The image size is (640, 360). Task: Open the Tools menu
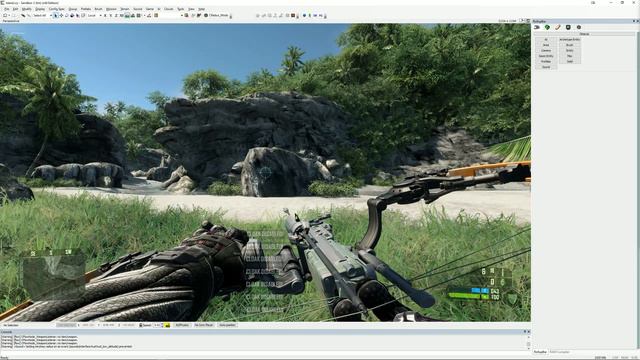180,9
